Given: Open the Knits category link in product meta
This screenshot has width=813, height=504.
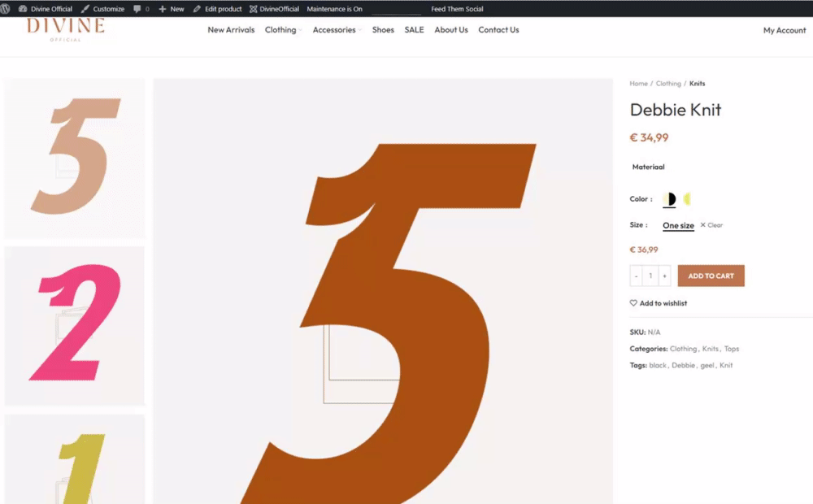Looking at the screenshot, I should coord(711,349).
